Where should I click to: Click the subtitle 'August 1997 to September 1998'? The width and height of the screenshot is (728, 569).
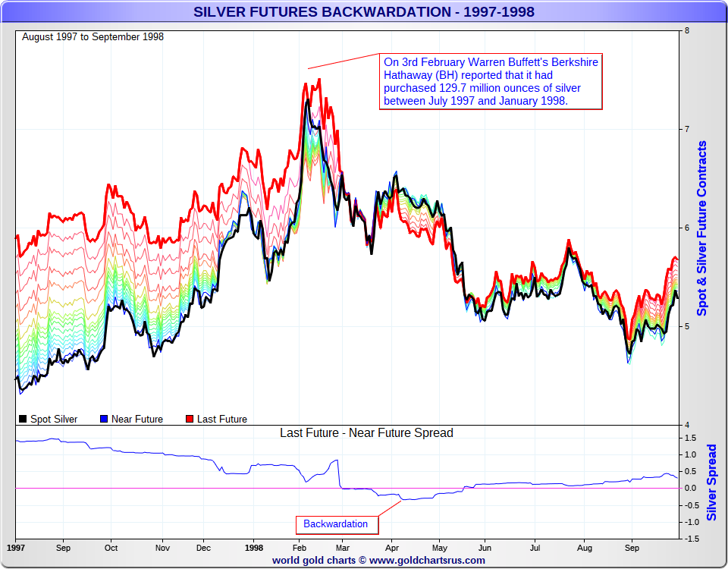(93, 36)
